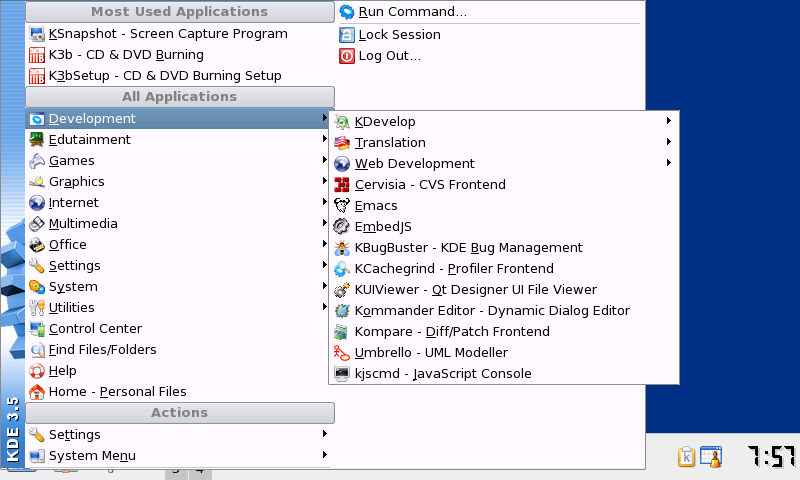Choose Log Out from the menu
Viewport: 800px width, 480px height.
(389, 56)
